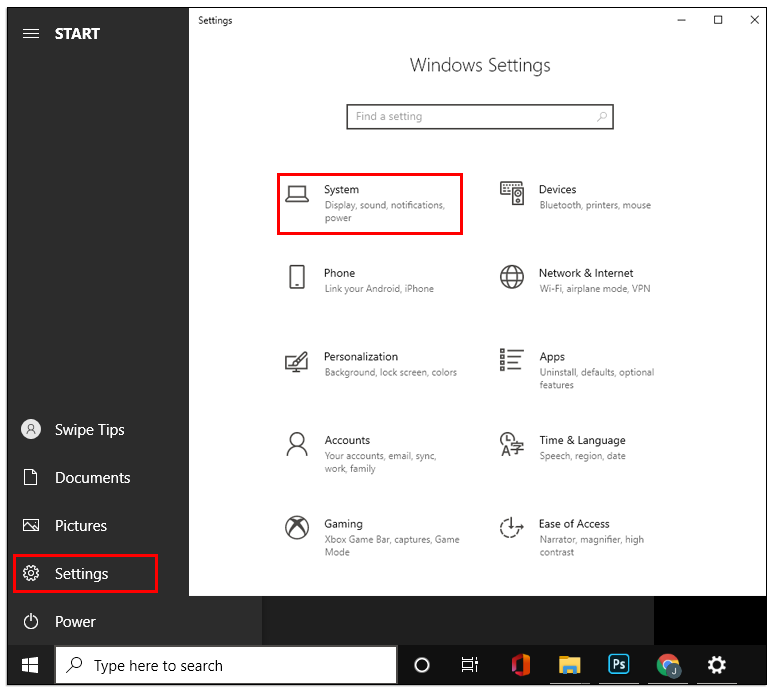Open the Time & Language title
The width and height of the screenshot is (775, 693).
(582, 440)
